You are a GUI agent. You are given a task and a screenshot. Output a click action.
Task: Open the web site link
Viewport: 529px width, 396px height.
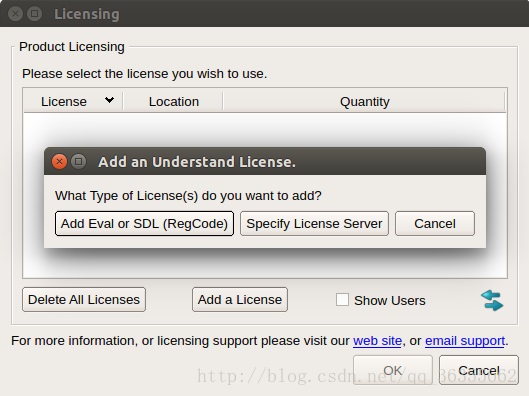[378, 341]
